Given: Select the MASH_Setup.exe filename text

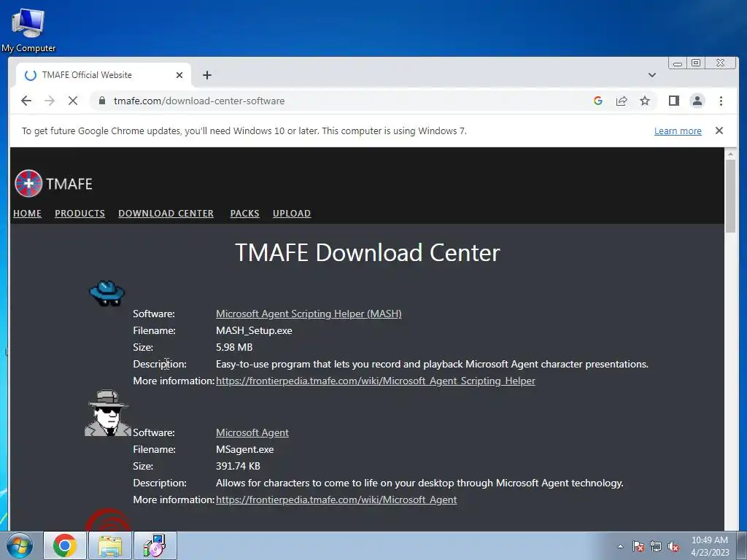Looking at the screenshot, I should (254, 330).
